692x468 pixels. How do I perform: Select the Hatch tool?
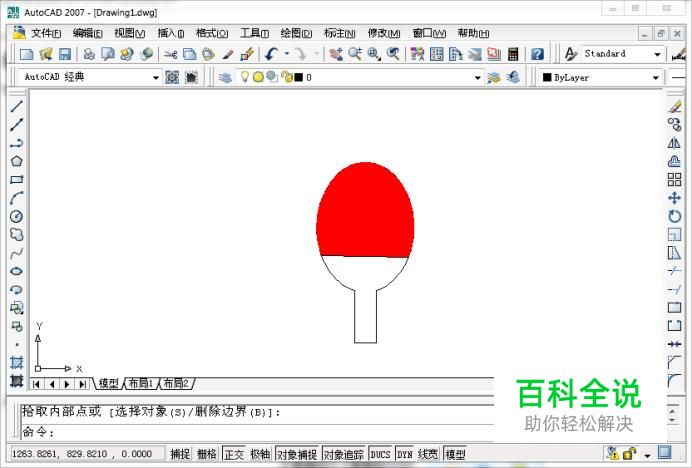(17, 362)
